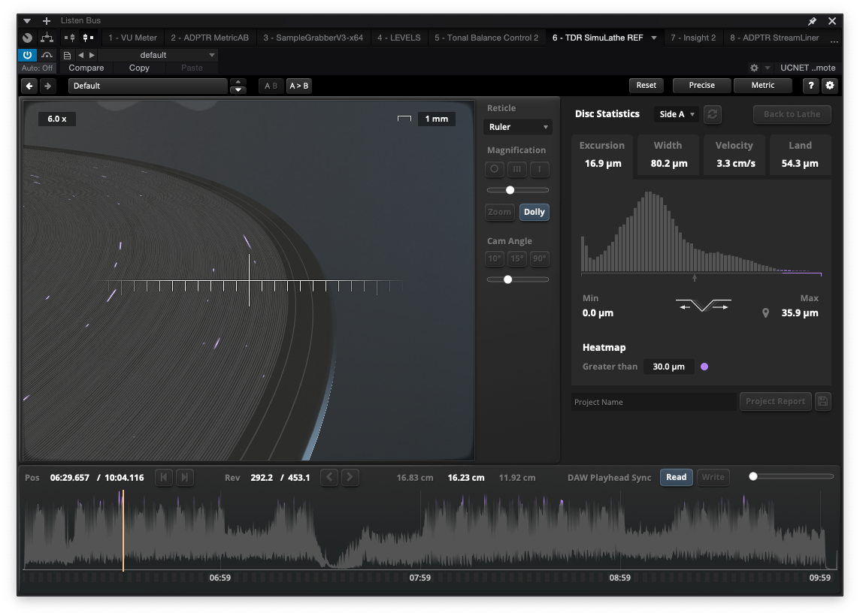Refresh disc statistics icon

point(713,114)
